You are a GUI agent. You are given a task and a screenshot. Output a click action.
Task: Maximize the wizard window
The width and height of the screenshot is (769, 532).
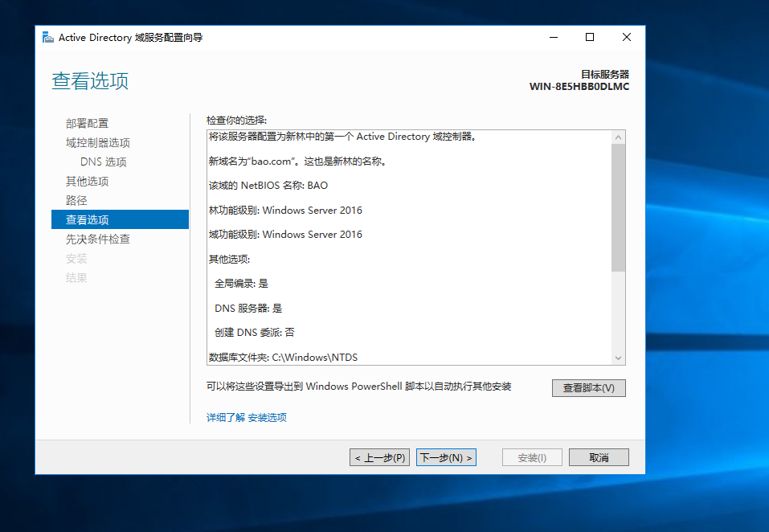click(590, 37)
